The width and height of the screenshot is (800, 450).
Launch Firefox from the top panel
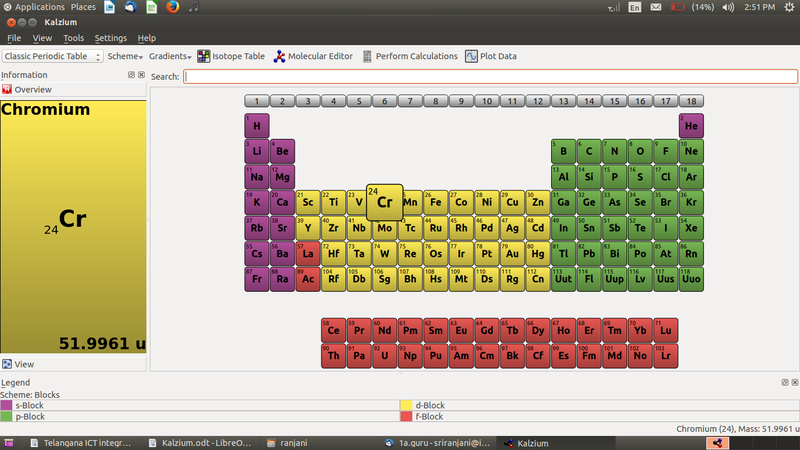[x=172, y=7]
